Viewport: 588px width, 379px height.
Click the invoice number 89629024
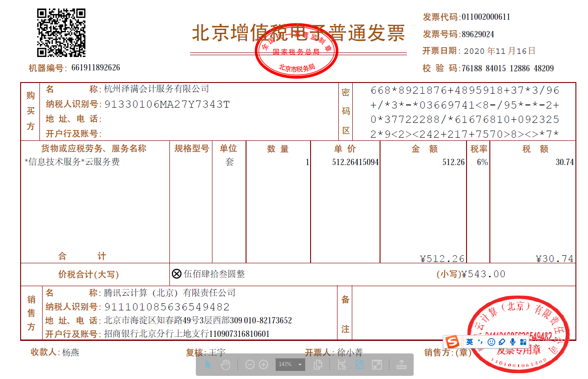(478, 34)
